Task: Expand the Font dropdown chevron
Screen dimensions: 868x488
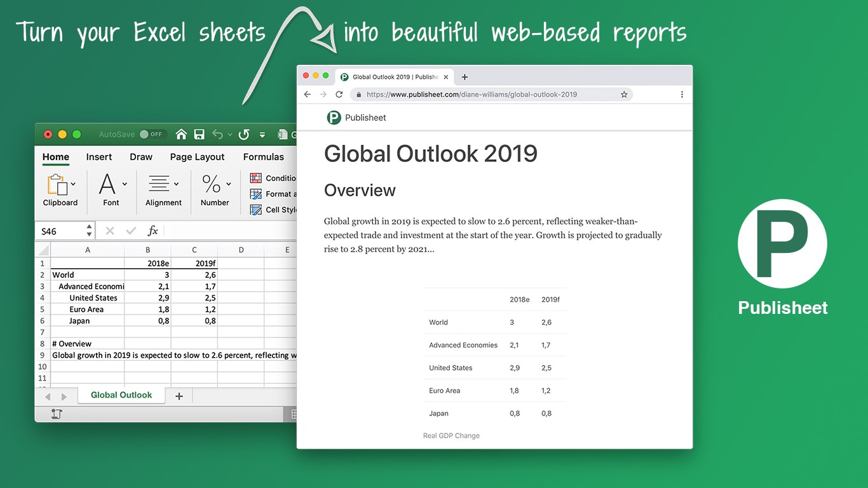Action: (125, 184)
